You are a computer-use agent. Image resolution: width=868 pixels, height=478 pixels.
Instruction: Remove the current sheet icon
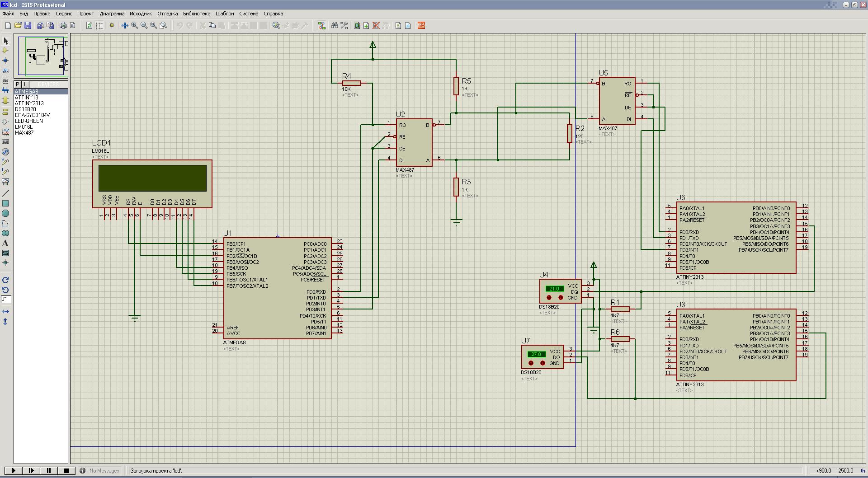(376, 26)
